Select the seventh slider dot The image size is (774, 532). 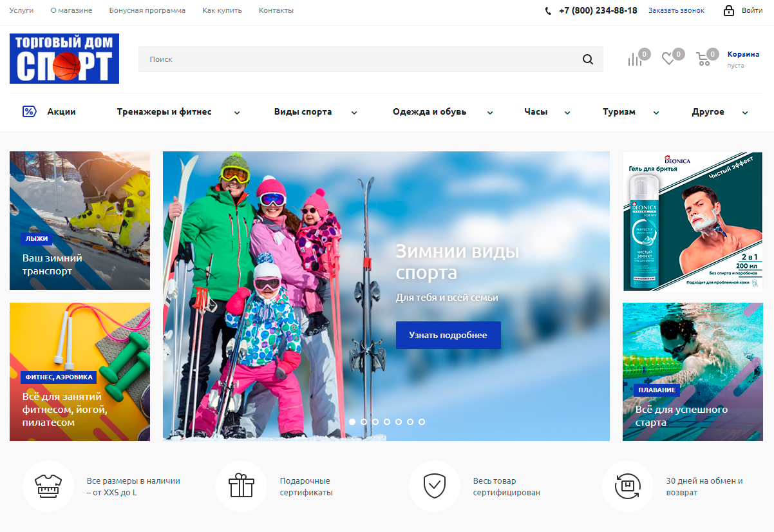pyautogui.click(x=422, y=422)
